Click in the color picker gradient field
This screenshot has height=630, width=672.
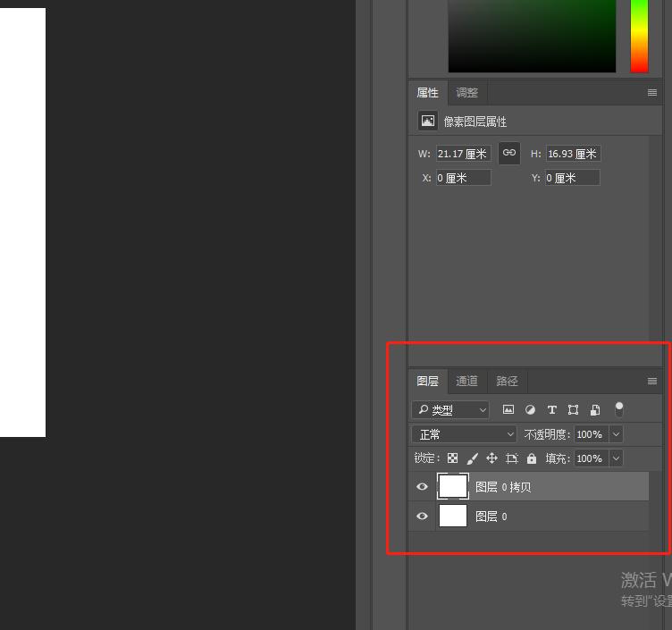(x=532, y=36)
